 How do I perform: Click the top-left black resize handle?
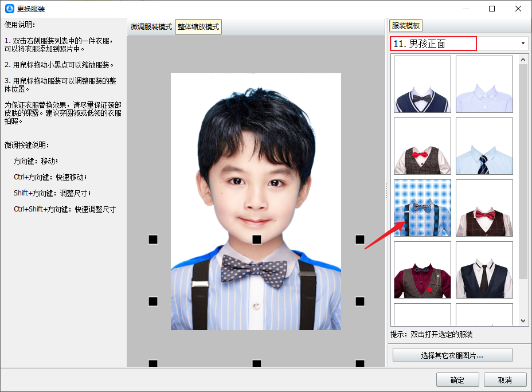pos(153,240)
